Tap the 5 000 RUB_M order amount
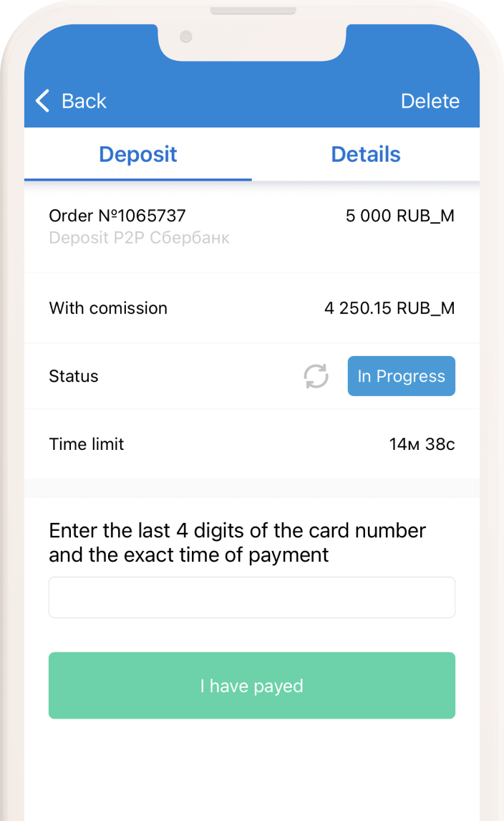The width and height of the screenshot is (504, 821). [x=399, y=216]
